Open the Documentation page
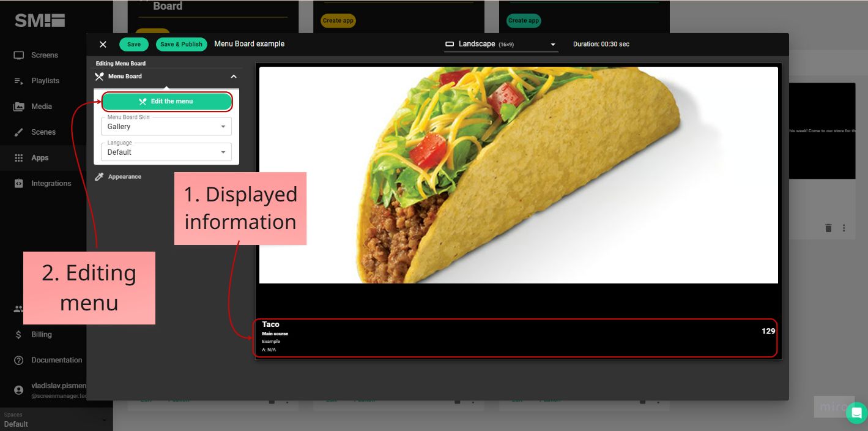The image size is (868, 431). [x=57, y=360]
